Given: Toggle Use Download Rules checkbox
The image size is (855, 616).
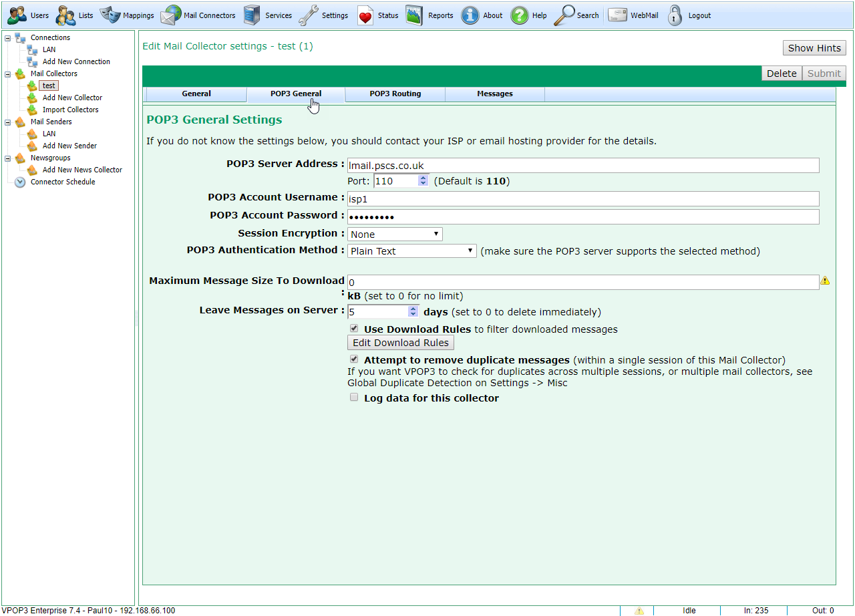Looking at the screenshot, I should [x=354, y=329].
